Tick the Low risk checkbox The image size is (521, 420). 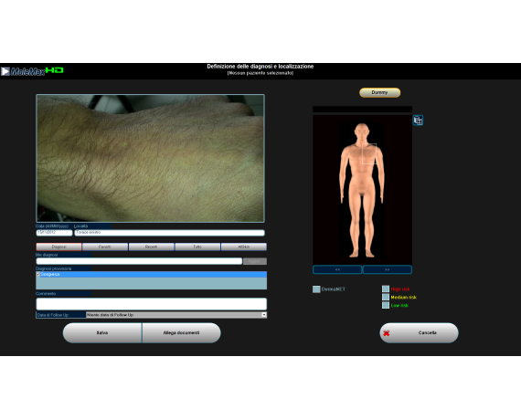tap(386, 305)
